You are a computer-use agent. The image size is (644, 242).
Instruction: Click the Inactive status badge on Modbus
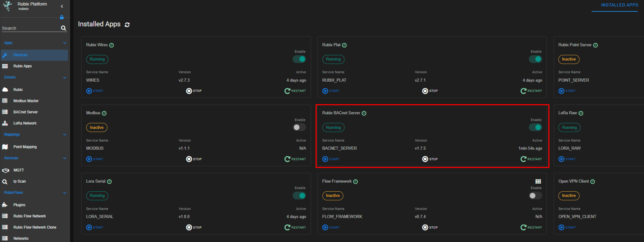click(x=97, y=128)
